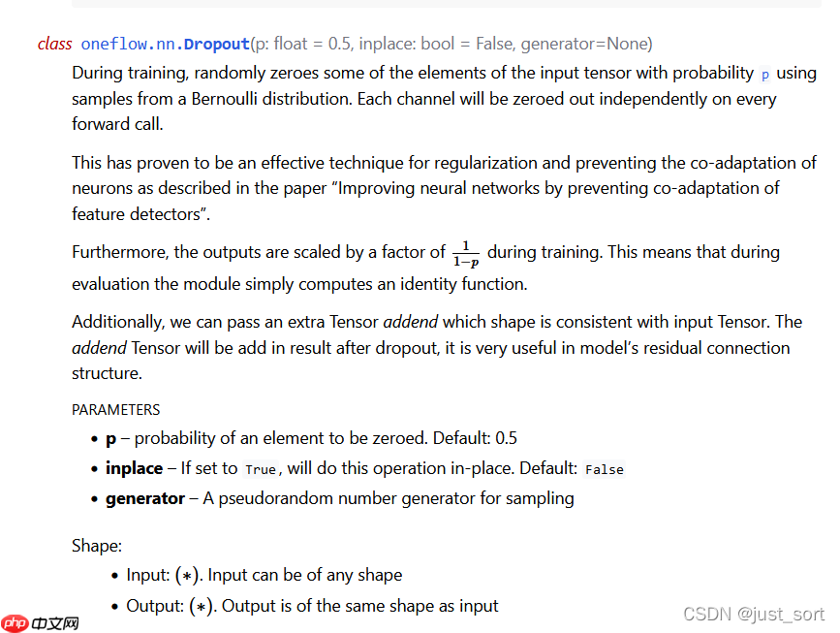Click the bold 'generator' parameter name
Image resolution: width=840 pixels, height=633 pixels.
coord(144,498)
